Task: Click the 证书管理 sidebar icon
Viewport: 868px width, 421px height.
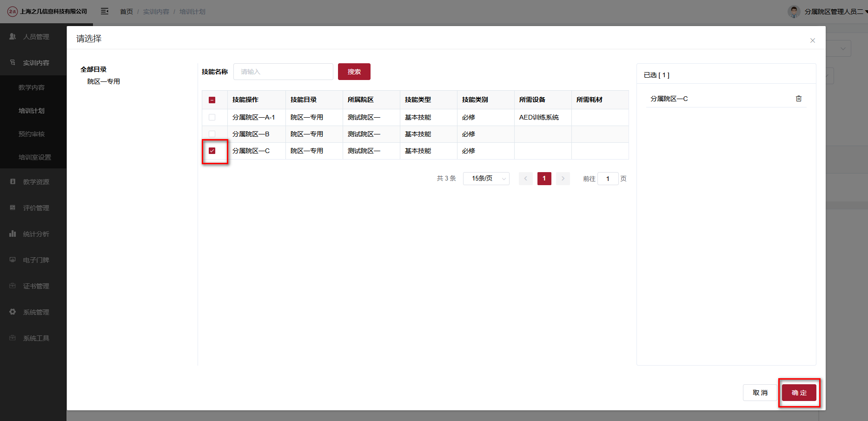Action: tap(13, 286)
